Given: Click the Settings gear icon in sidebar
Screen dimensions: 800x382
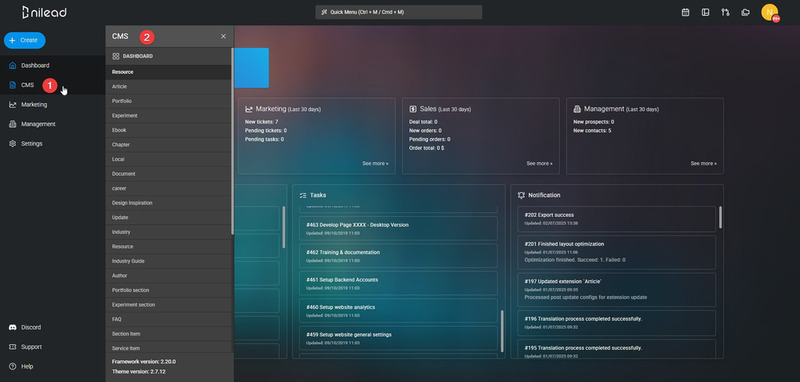Looking at the screenshot, I should point(12,144).
